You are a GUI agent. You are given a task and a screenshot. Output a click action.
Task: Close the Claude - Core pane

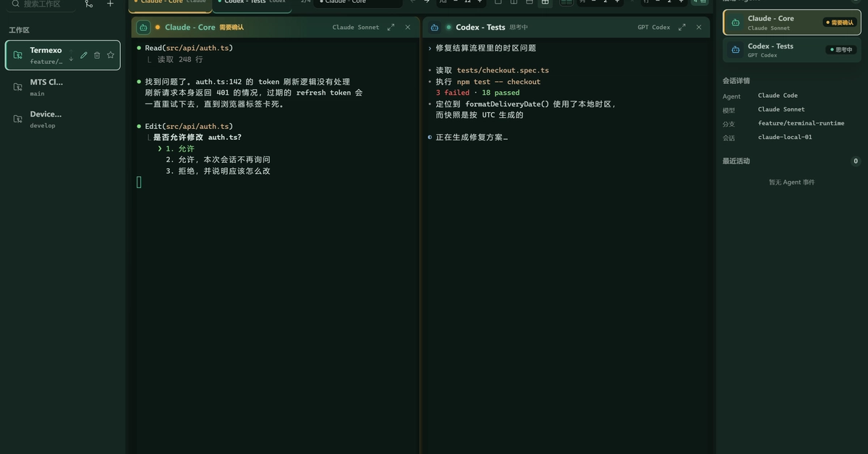[x=407, y=28]
